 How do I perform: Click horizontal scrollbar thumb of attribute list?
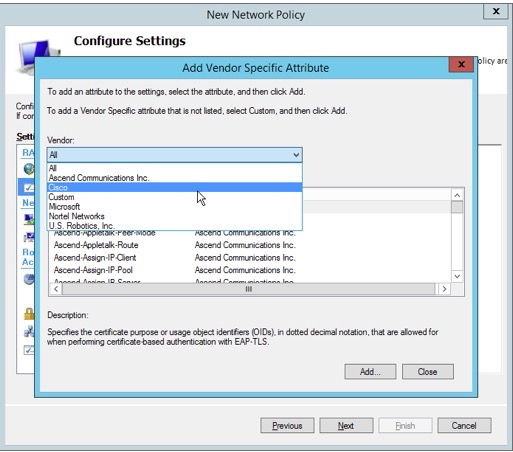tap(249, 289)
